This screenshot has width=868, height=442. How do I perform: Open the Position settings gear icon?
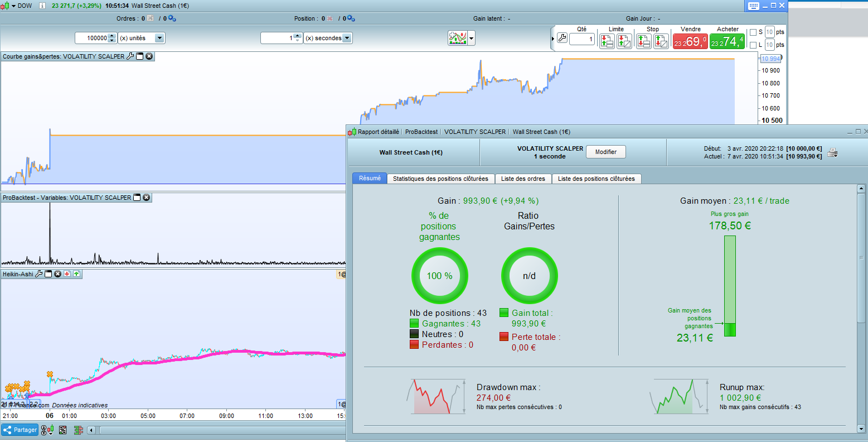(x=351, y=18)
